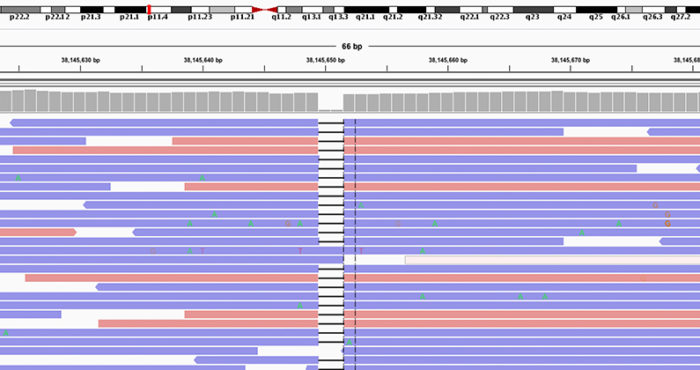Click the red location marker on the ideogram

(149, 9)
